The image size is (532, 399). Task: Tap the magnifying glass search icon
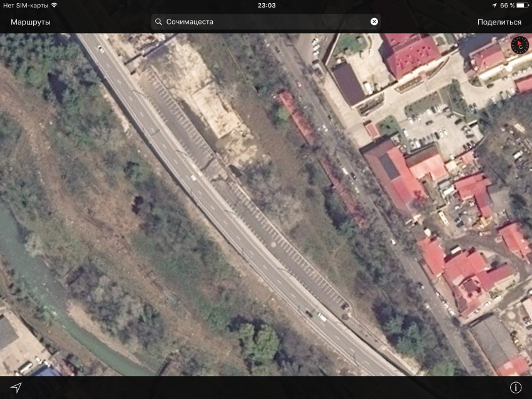click(159, 22)
